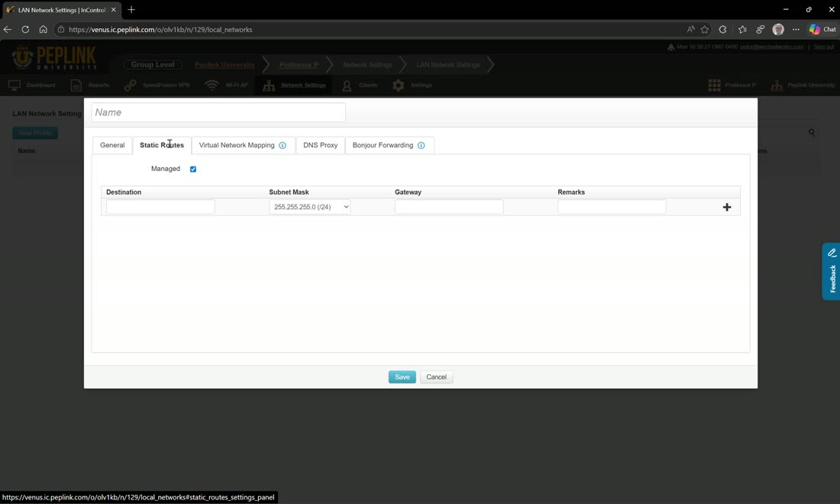The height and width of the screenshot is (504, 840).
Task: Open a new browser tab
Action: click(131, 10)
